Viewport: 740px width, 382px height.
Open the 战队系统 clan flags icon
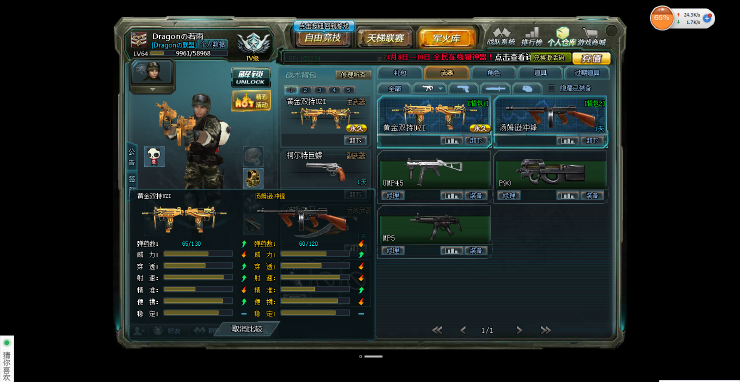[x=501, y=36]
